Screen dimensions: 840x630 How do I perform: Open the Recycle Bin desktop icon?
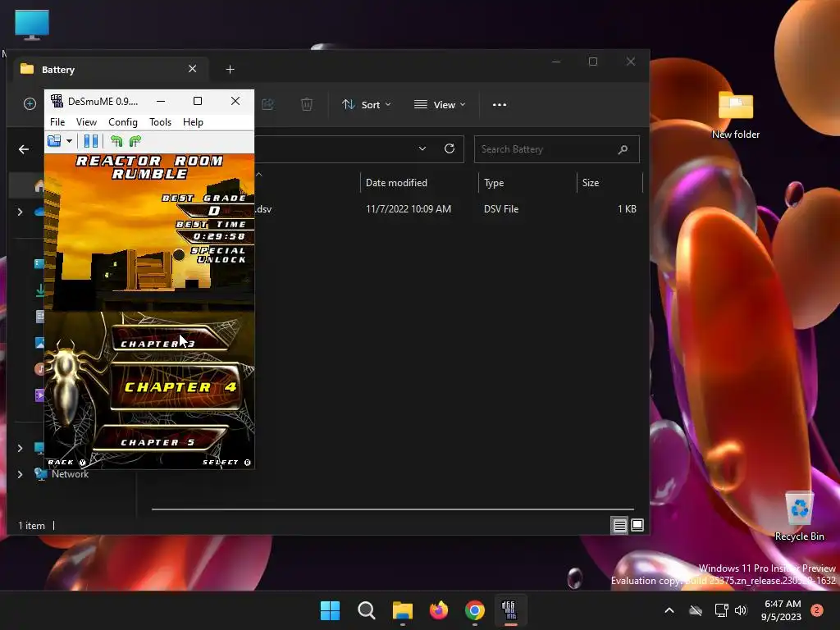tap(799, 515)
